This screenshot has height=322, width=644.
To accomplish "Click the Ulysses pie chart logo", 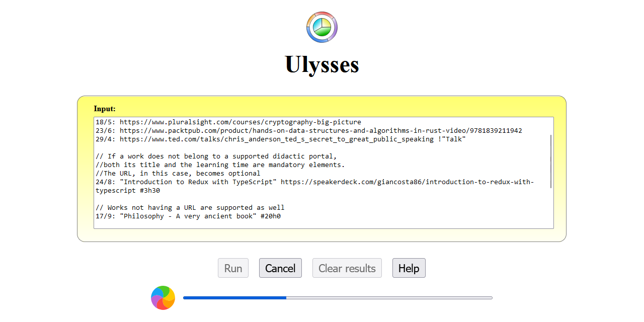I will [x=321, y=27].
